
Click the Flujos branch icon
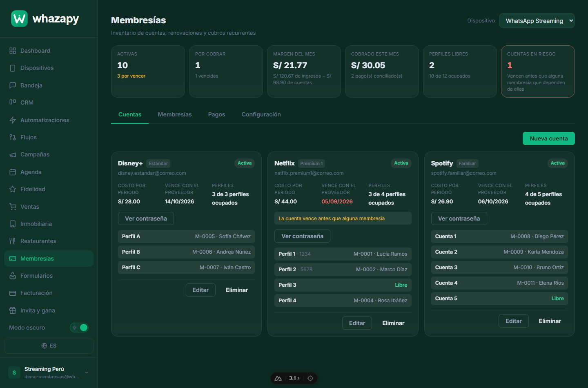tap(13, 137)
